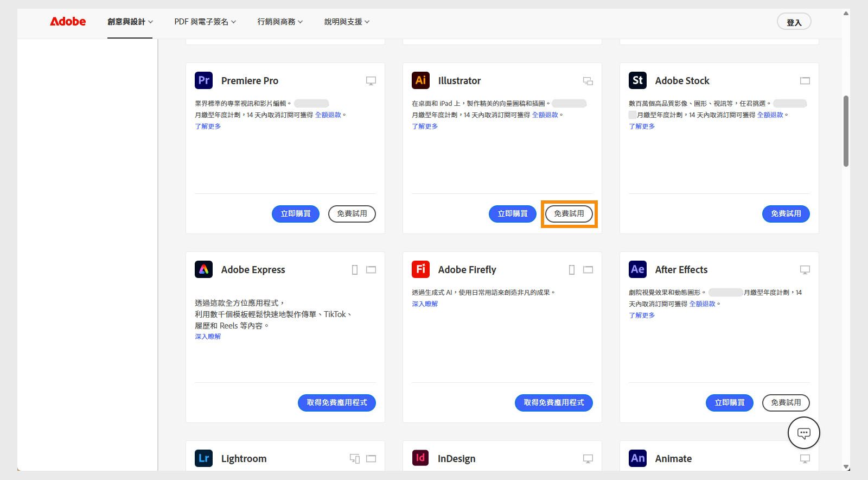868x480 pixels.
Task: Click the Premiere Pro title text
Action: [250, 81]
